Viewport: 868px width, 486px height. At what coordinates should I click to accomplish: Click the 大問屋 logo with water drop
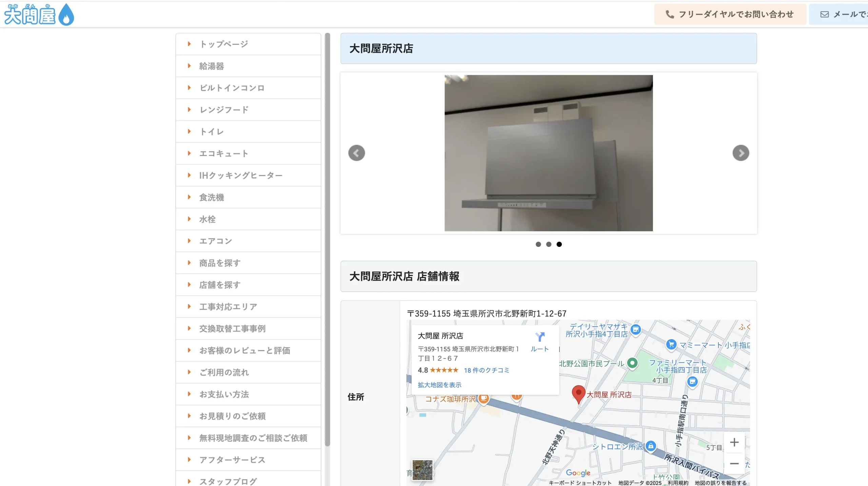tap(39, 15)
